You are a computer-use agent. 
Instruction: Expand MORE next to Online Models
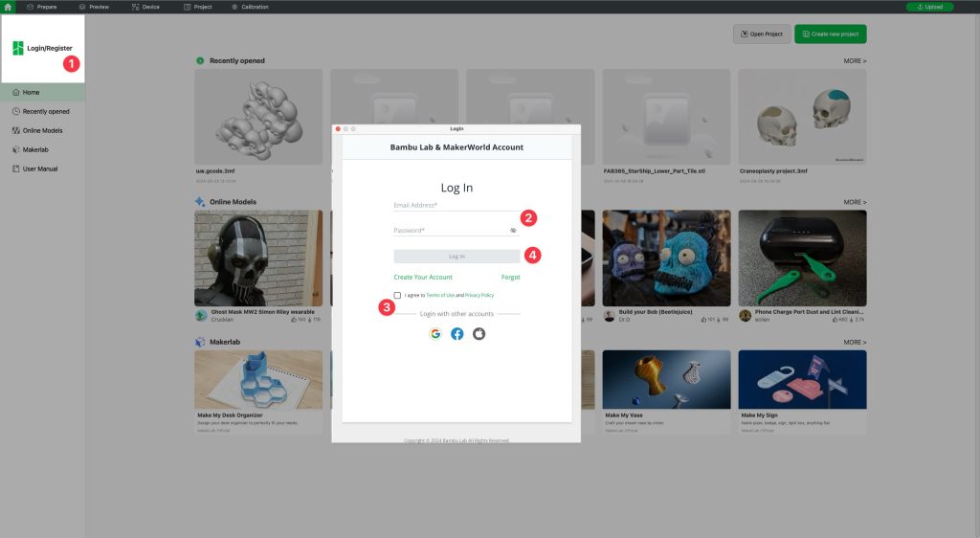(x=855, y=202)
